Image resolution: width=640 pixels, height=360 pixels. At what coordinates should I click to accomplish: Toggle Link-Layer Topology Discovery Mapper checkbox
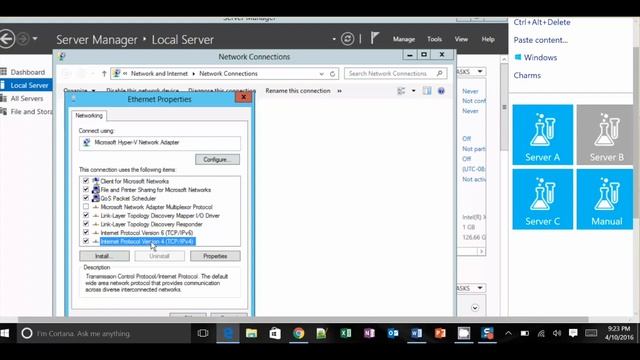pyautogui.click(x=86, y=215)
